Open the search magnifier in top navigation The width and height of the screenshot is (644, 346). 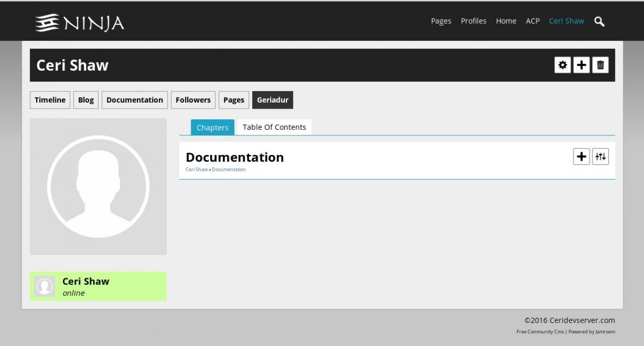click(599, 21)
